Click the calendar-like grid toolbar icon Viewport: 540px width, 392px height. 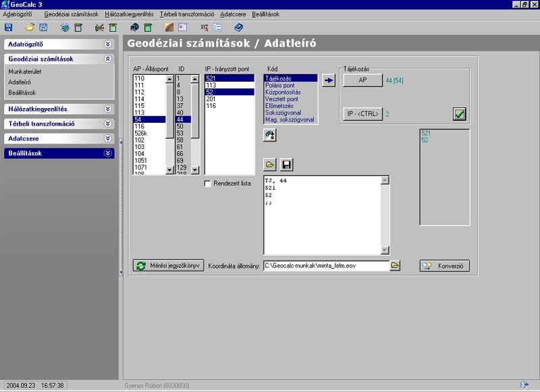[182, 27]
